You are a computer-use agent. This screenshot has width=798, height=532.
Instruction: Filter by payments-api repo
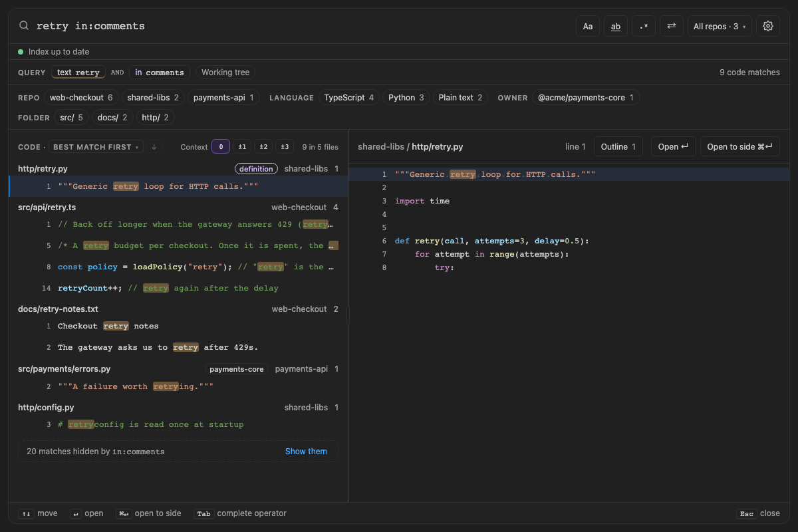(223, 98)
